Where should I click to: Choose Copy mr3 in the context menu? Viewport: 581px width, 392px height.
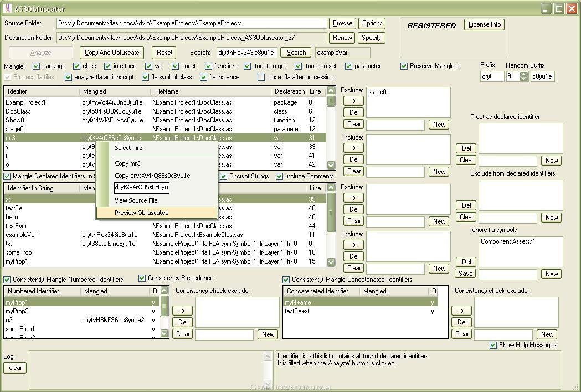156,163
